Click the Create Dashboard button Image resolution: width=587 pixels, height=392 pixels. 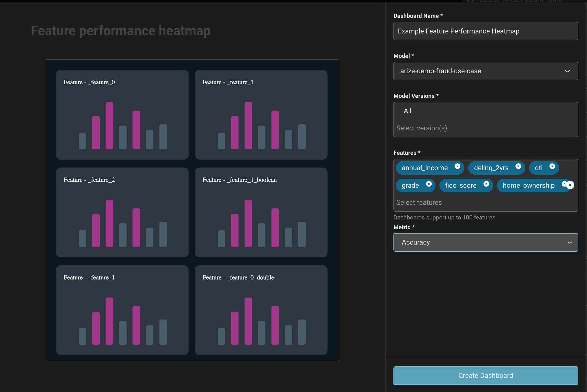(485, 375)
